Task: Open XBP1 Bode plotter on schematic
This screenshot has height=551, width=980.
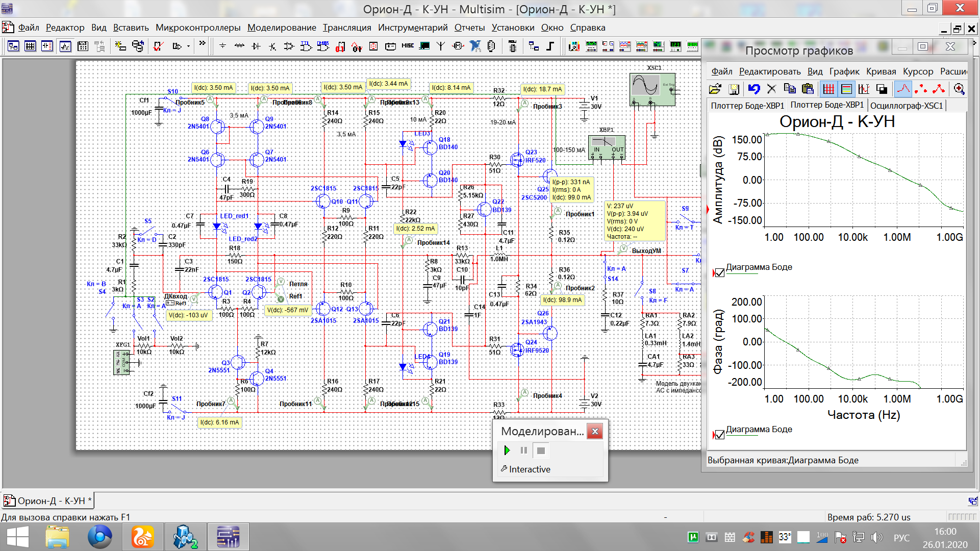Action: (x=607, y=147)
